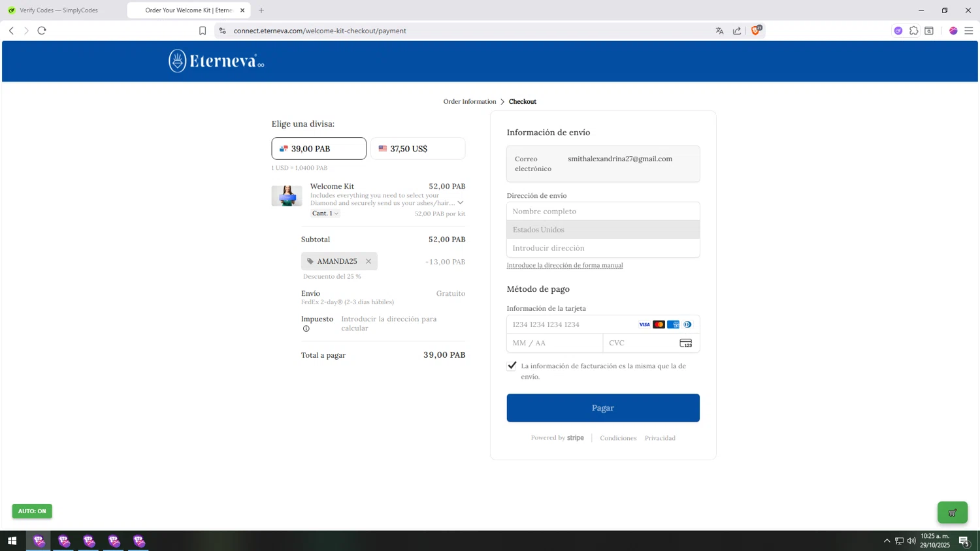Toggle the AUTO: ON button
The height and width of the screenshot is (551, 980).
tap(32, 511)
